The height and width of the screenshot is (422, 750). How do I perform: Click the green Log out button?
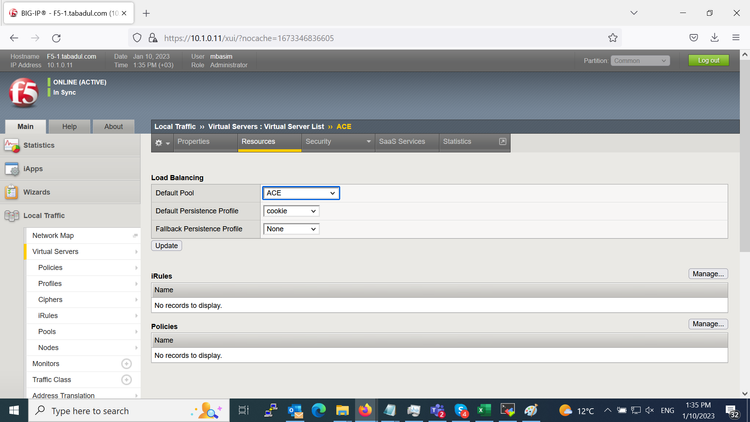coord(708,61)
